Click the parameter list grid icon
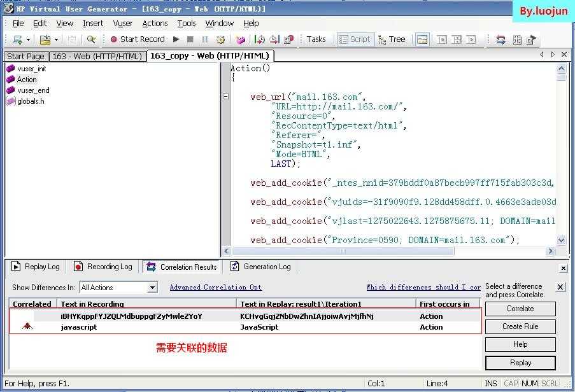 (517, 39)
